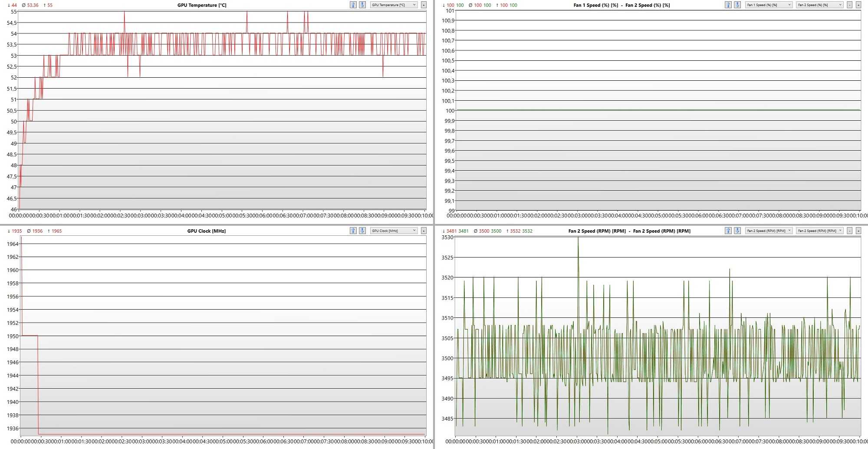Click the up arrow in Fan Speed (RPM) panel
Viewport: 868px width, 449px height.
coord(728,231)
